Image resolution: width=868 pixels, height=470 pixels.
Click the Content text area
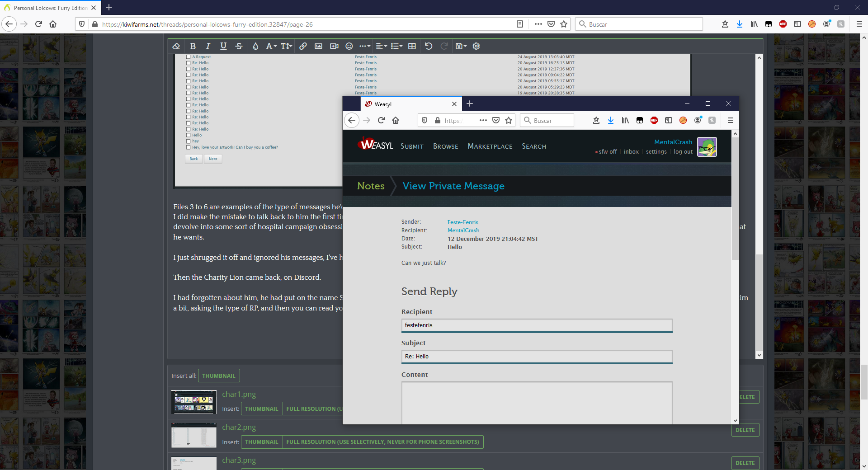point(537,403)
